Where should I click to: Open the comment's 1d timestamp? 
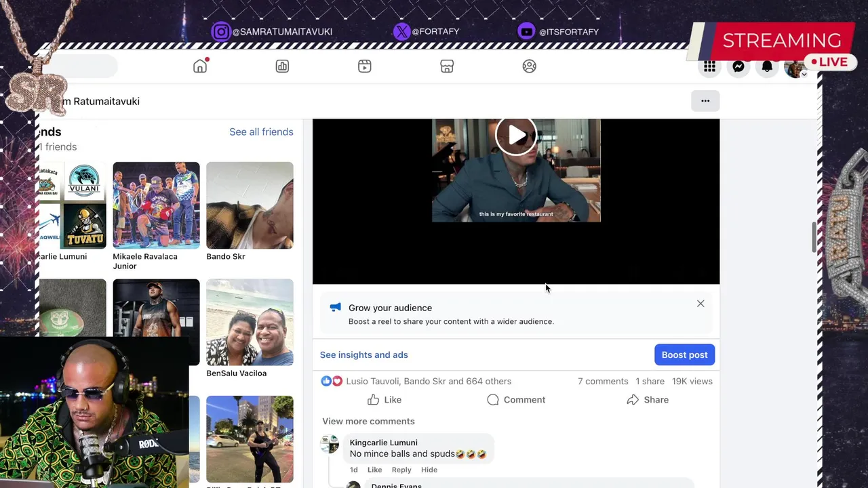point(353,470)
